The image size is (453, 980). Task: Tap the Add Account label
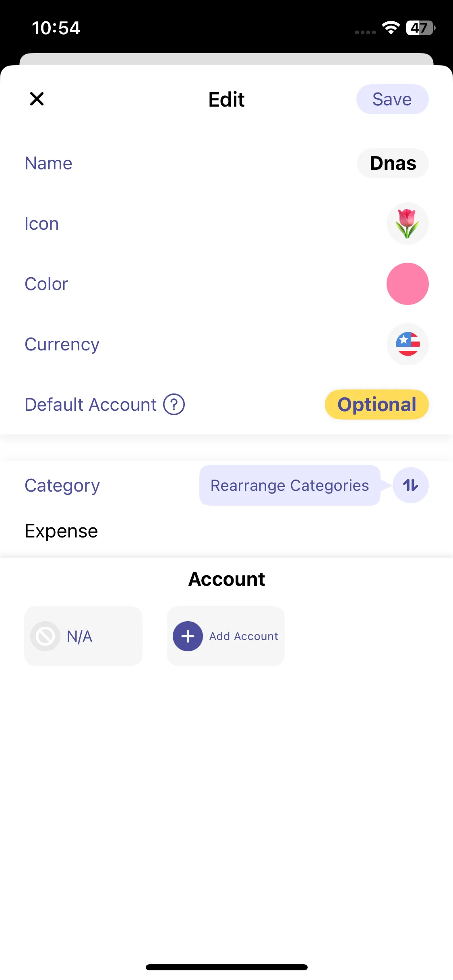(x=243, y=636)
